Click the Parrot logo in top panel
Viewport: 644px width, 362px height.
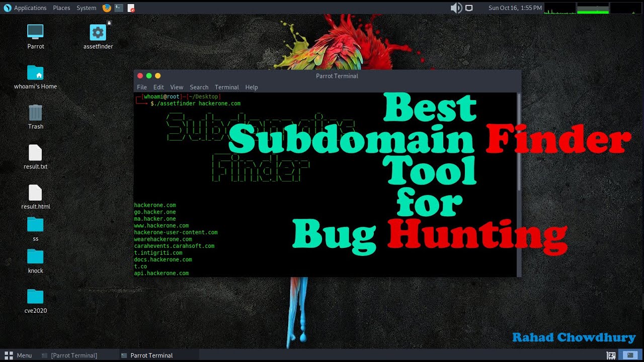[7, 8]
